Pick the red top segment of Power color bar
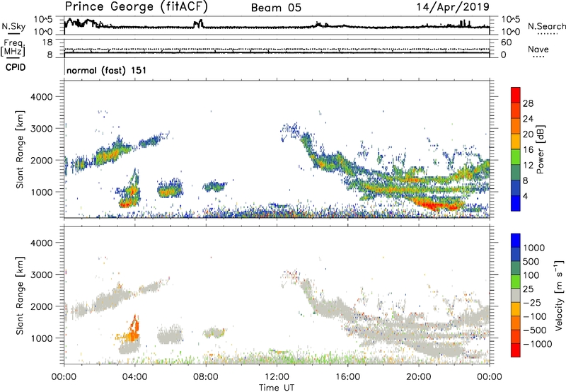This screenshot has height=392, width=566. pyautogui.click(x=516, y=95)
